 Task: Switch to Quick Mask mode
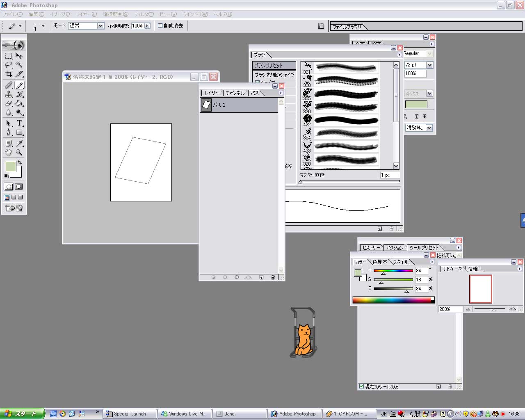(x=18, y=186)
